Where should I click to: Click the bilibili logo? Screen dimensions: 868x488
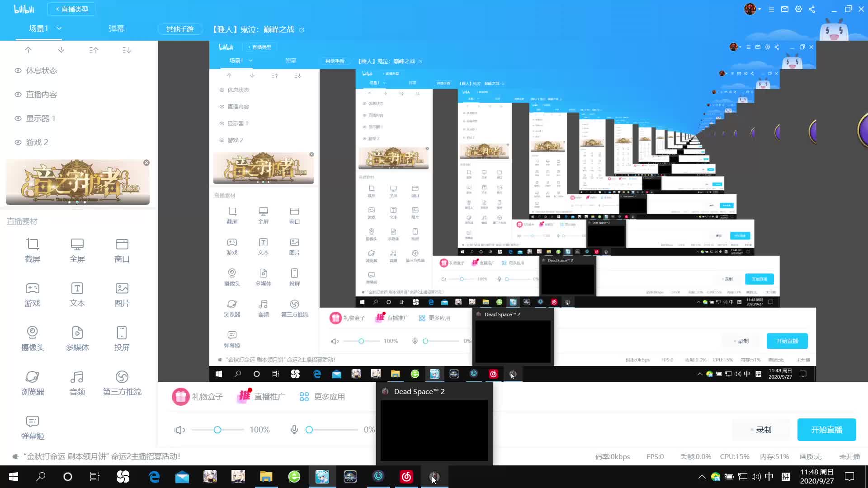point(24,9)
